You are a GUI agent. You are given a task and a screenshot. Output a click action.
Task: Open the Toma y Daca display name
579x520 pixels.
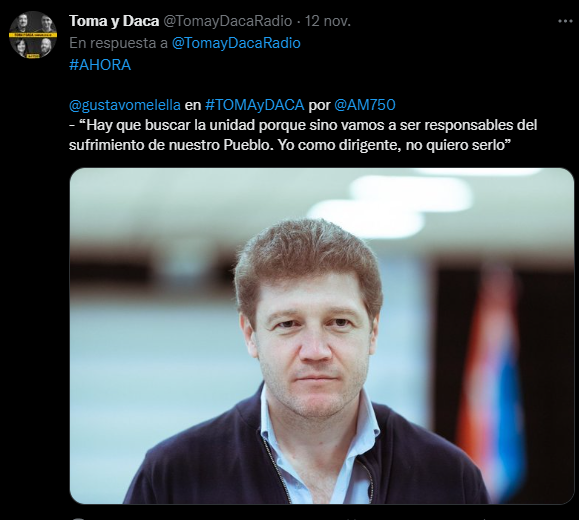coord(114,21)
